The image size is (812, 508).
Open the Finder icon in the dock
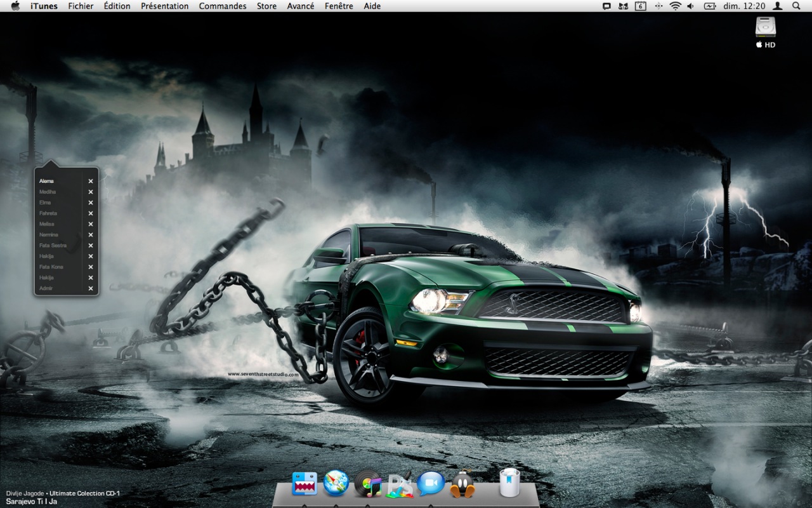pyautogui.click(x=304, y=484)
